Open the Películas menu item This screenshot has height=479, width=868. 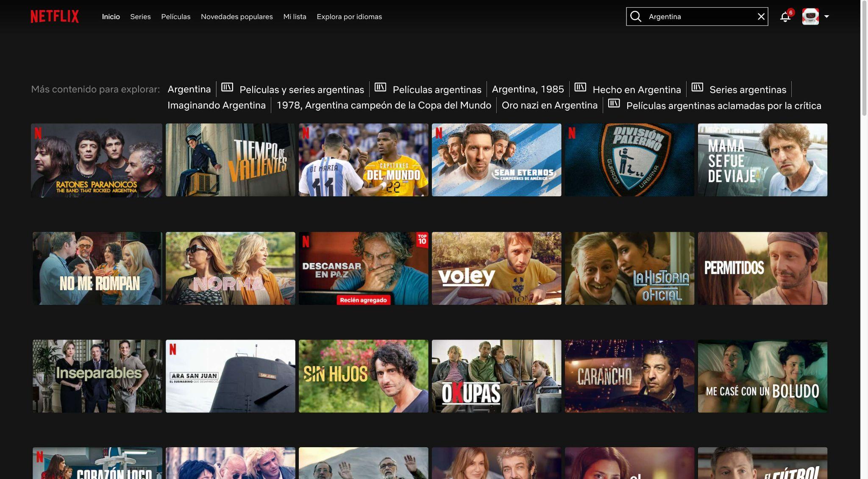176,17
